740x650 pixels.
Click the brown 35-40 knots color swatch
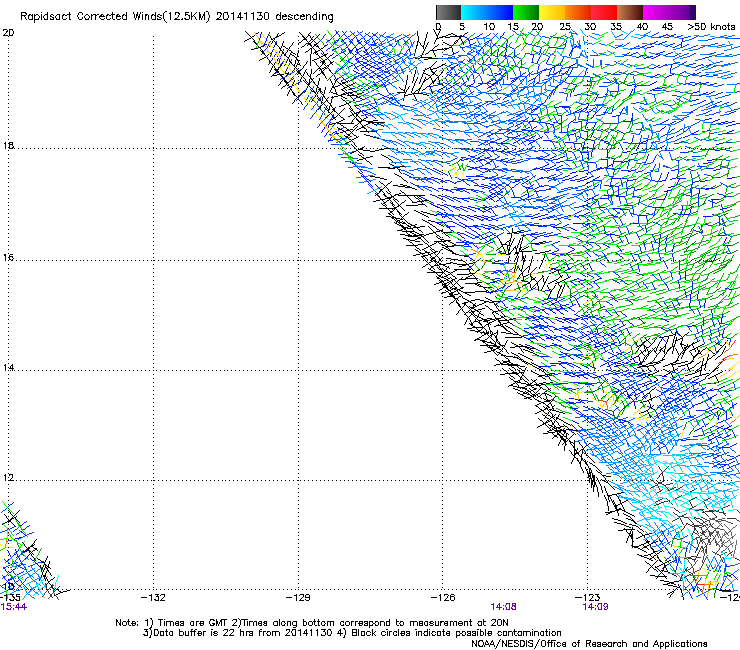click(630, 12)
